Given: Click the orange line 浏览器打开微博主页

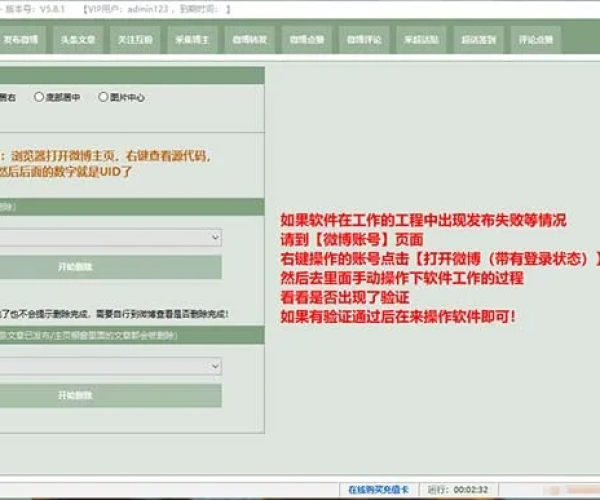Looking at the screenshot, I should click(106, 156).
